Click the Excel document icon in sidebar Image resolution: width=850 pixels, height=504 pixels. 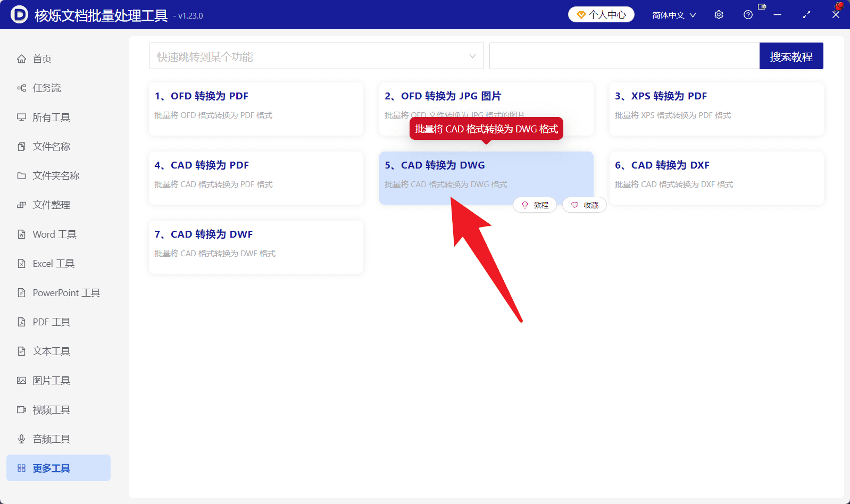coord(21,264)
